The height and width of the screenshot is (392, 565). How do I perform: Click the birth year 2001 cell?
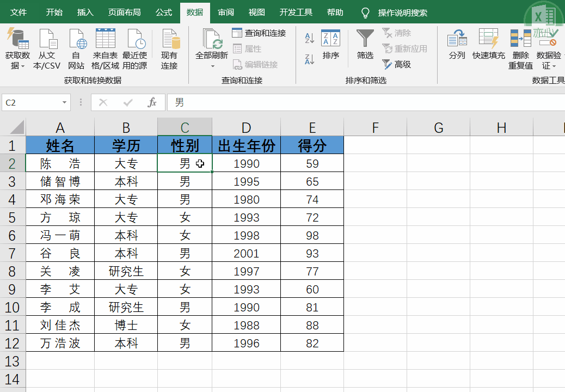coord(247,253)
